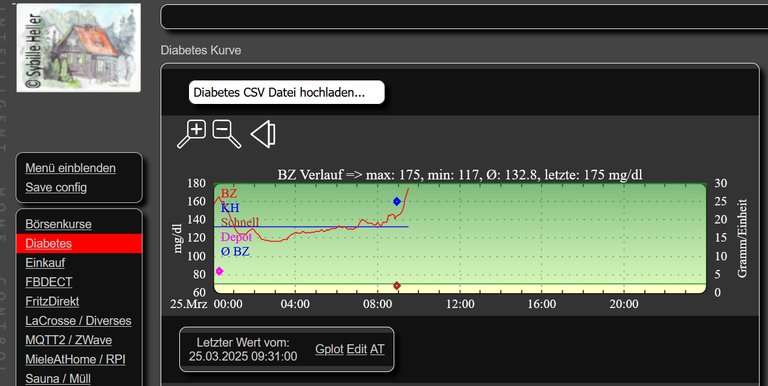The height and width of the screenshot is (386, 768).
Task: Open the Sybille Heller house logo image
Action: pos(79,48)
